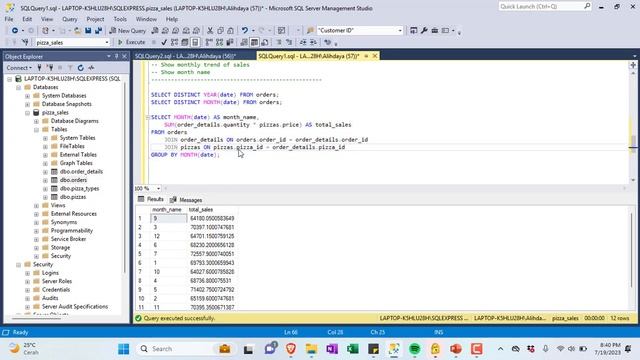Click the Paste icon in toolbar
640x360 pixels.
click(231, 31)
